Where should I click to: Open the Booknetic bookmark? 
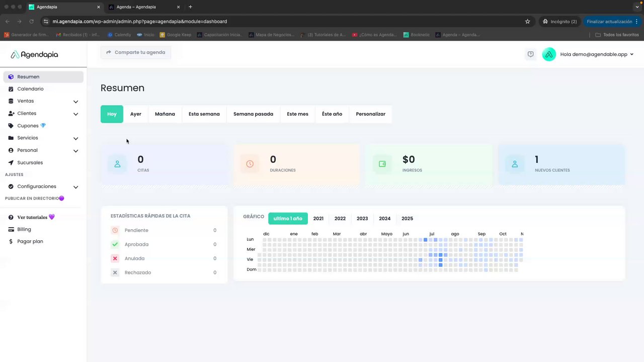pyautogui.click(x=417, y=35)
